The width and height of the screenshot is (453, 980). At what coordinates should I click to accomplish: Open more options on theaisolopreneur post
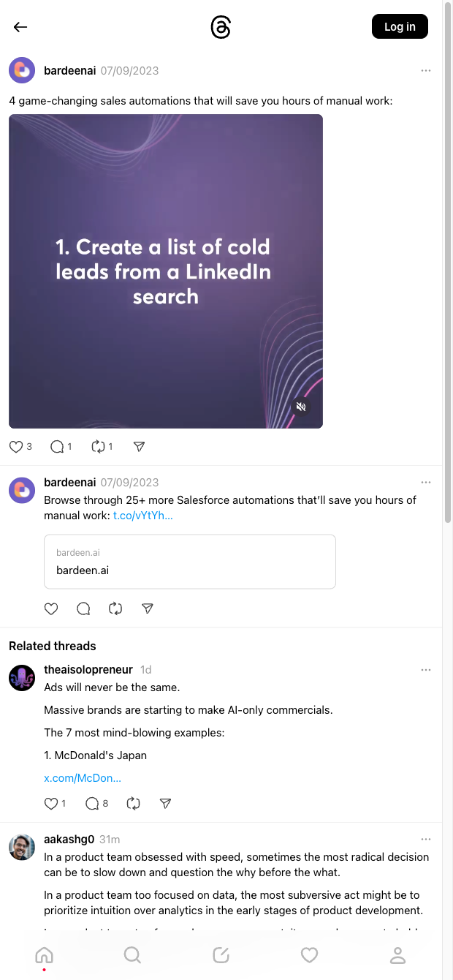(426, 670)
